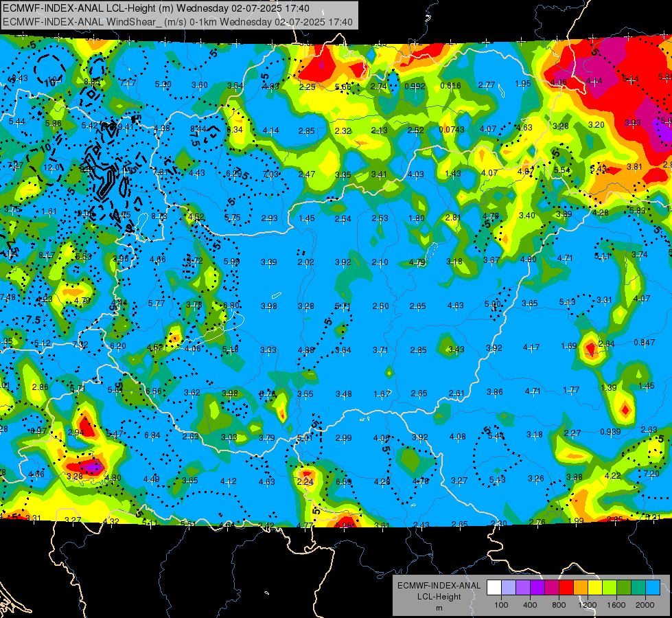Click the wind shear value 3.60
Image resolution: width=672 pixels, height=618 pixels.
click(x=199, y=85)
